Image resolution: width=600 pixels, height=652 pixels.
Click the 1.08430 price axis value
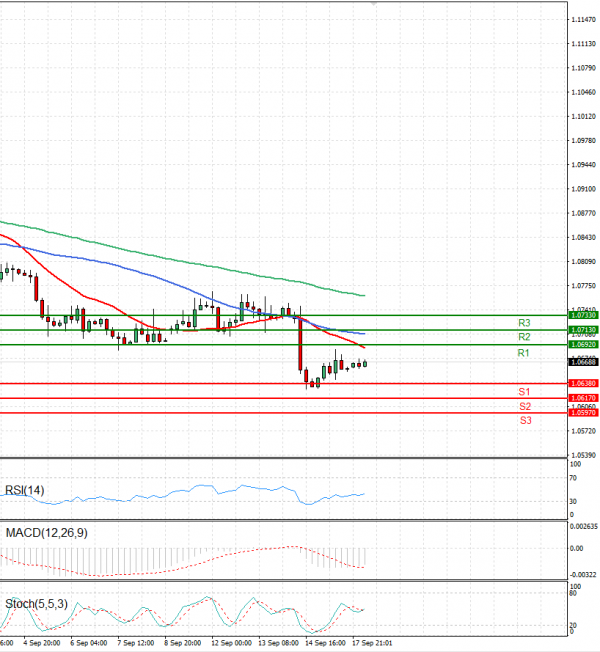[583, 237]
